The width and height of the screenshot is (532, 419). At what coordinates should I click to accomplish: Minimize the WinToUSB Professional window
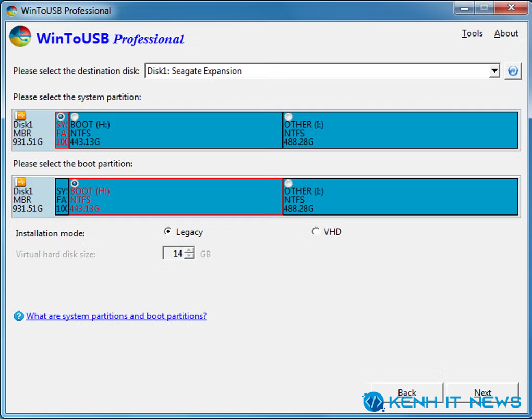[x=465, y=8]
